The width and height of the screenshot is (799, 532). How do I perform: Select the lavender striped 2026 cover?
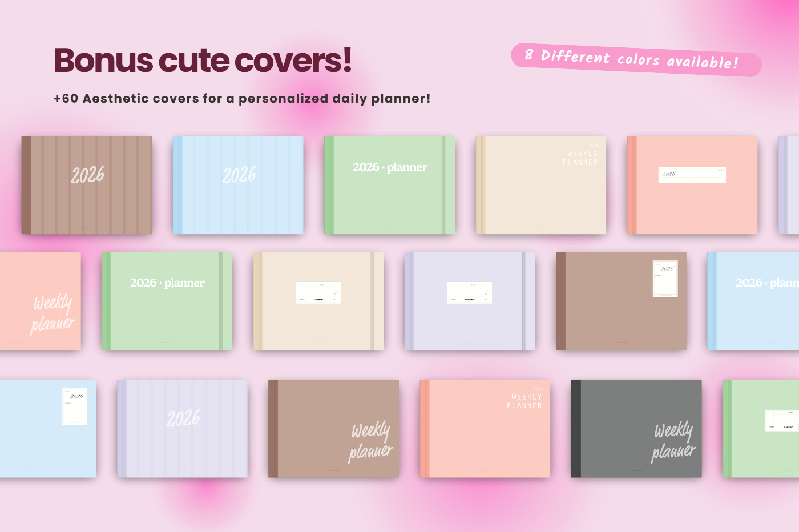182,429
